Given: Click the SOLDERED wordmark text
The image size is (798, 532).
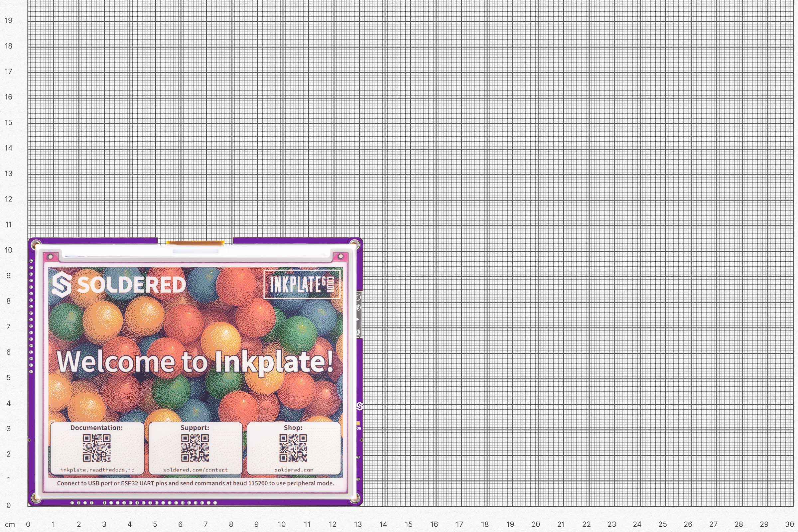Looking at the screenshot, I should point(132,285).
